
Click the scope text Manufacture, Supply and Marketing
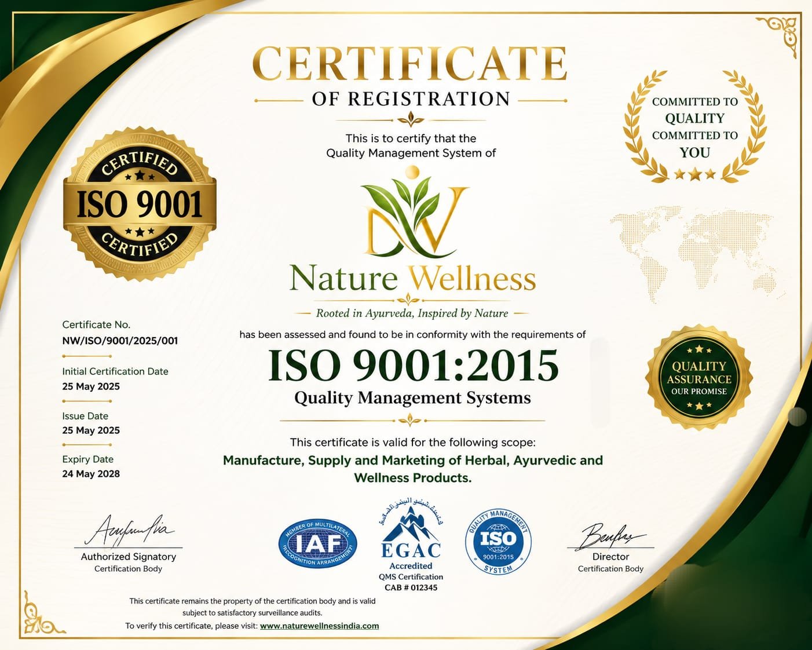click(413, 469)
